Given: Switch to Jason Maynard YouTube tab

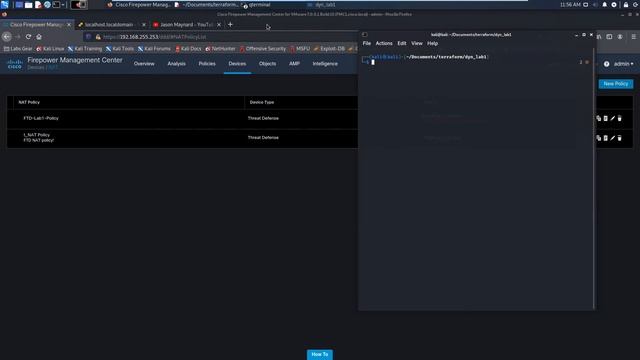Looking at the screenshot, I should coord(186,24).
